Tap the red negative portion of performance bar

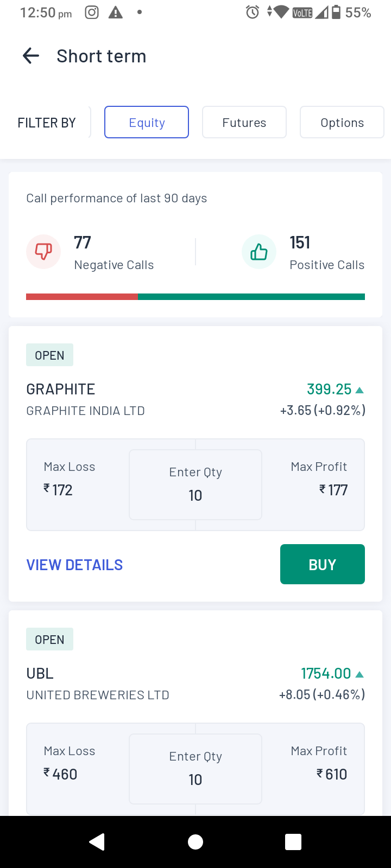(82, 297)
